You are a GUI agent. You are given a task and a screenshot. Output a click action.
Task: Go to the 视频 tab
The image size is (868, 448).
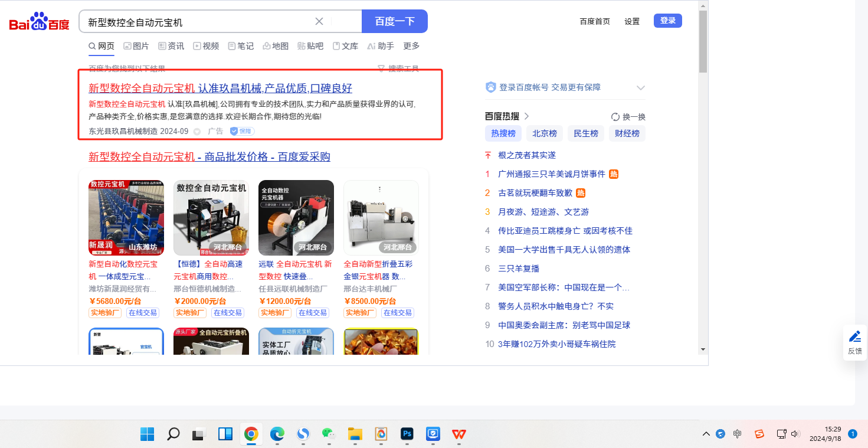[x=206, y=46]
